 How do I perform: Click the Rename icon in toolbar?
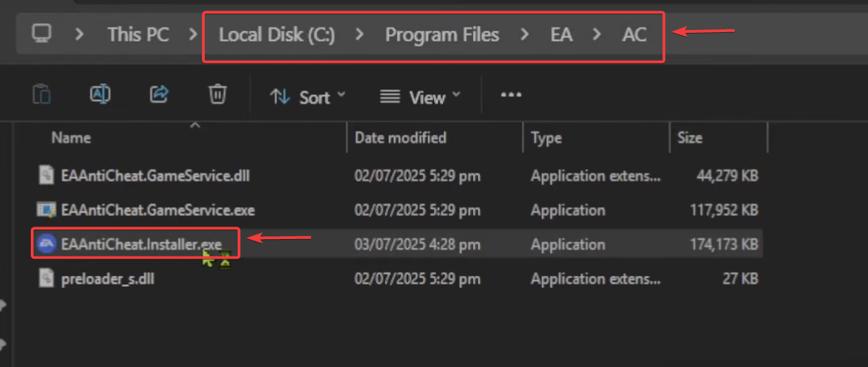coord(101,94)
